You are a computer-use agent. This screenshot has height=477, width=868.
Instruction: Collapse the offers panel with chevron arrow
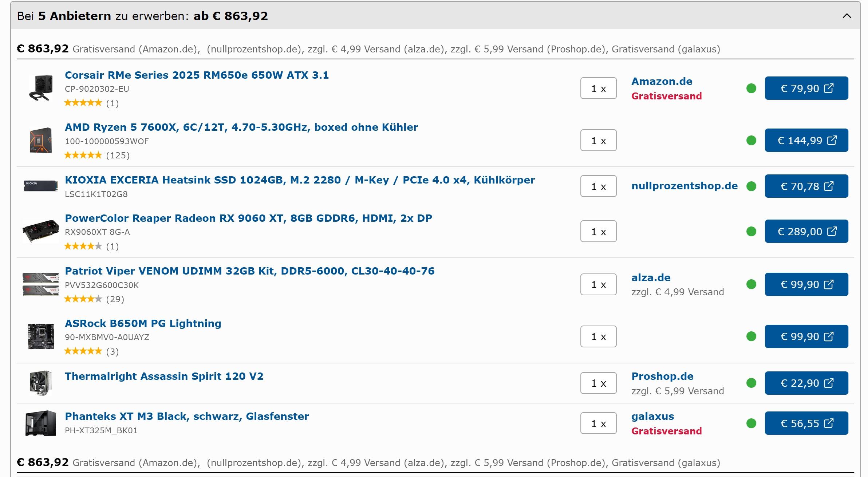(847, 16)
